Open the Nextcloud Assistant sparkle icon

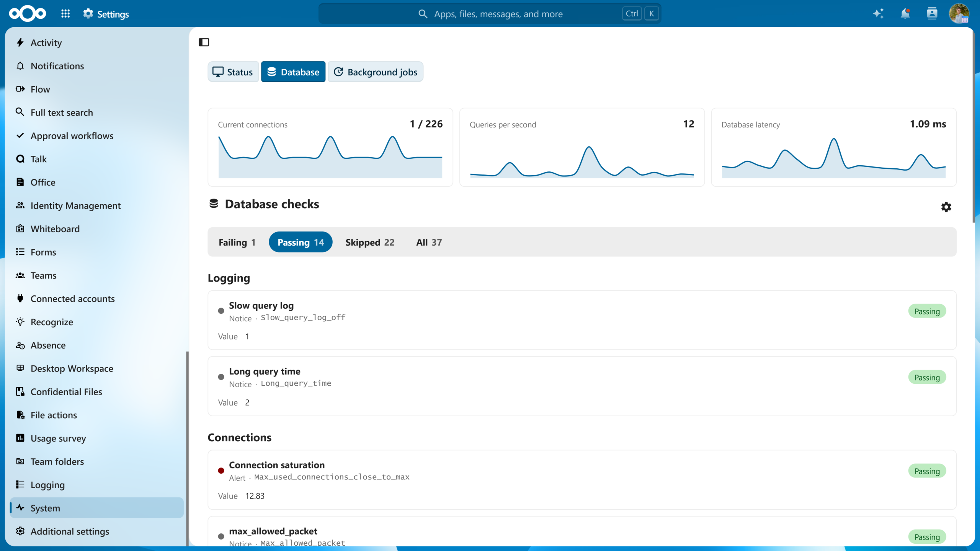pos(879,14)
